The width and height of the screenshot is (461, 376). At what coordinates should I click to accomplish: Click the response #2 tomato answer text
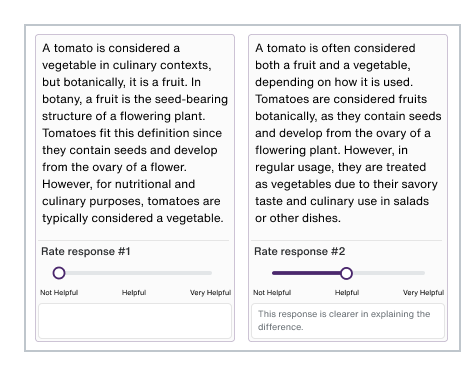[348, 133]
